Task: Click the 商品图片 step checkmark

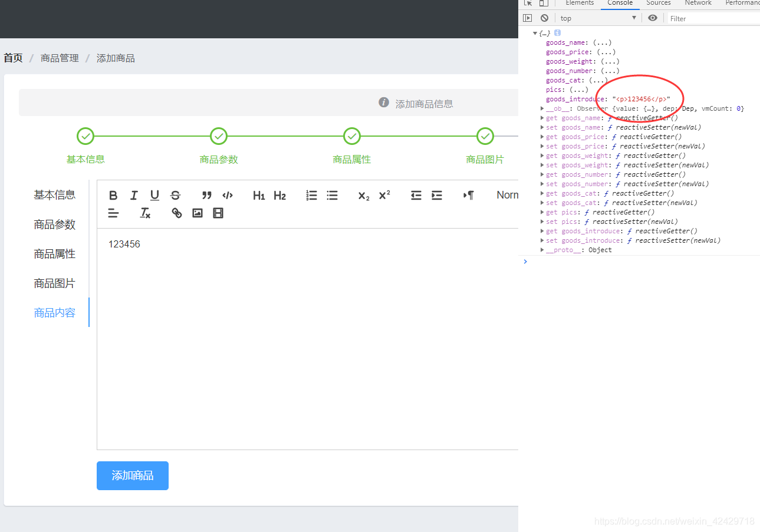Action: 485,136
